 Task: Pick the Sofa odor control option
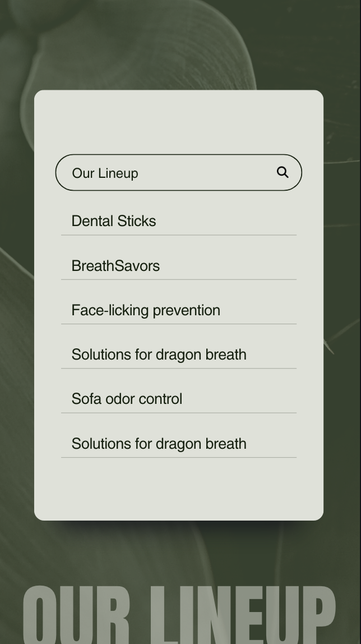point(127,399)
